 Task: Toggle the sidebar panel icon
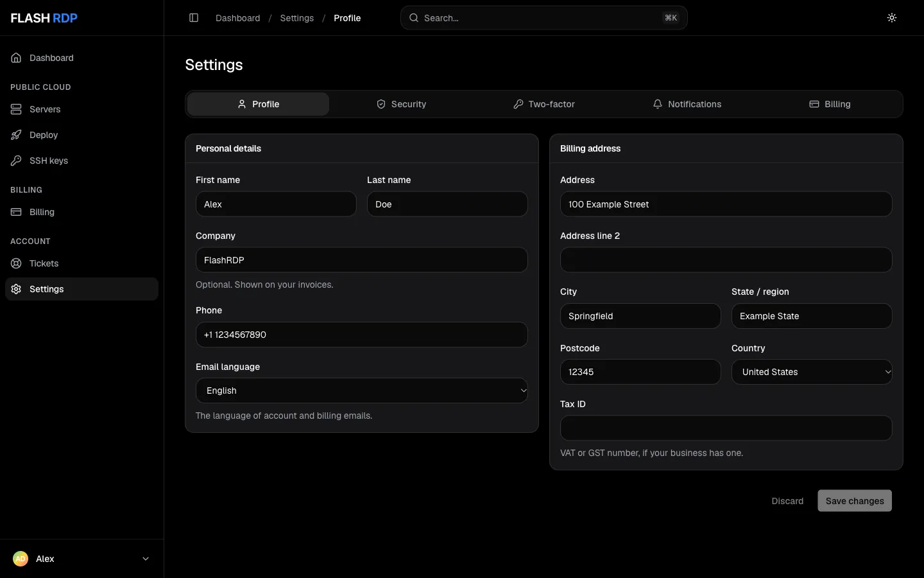pos(194,18)
